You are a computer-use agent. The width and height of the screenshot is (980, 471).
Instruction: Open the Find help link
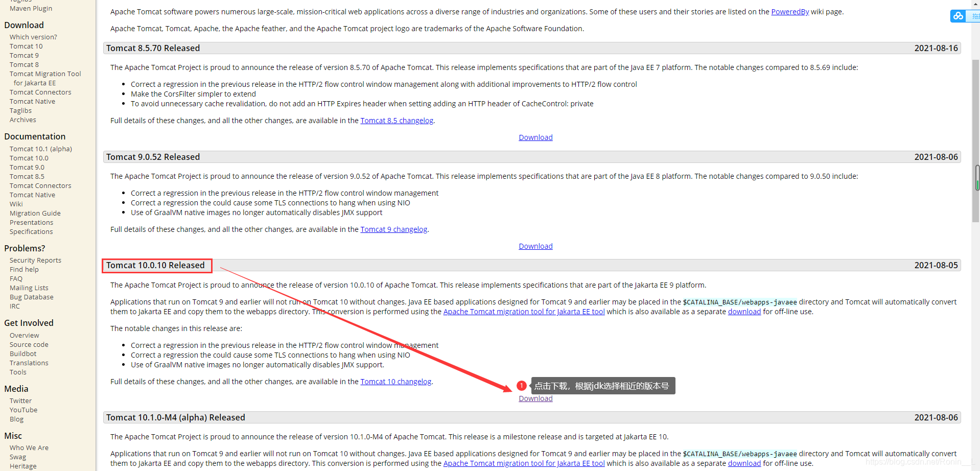[24, 269]
